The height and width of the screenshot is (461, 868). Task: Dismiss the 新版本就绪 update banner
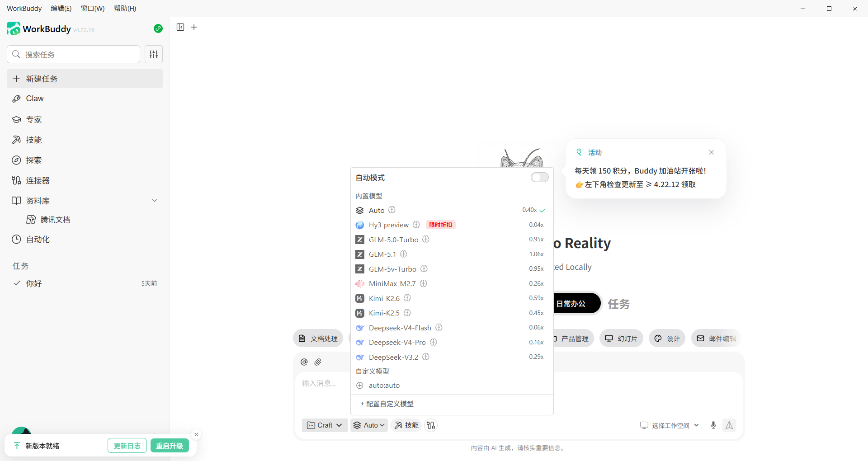point(196,435)
